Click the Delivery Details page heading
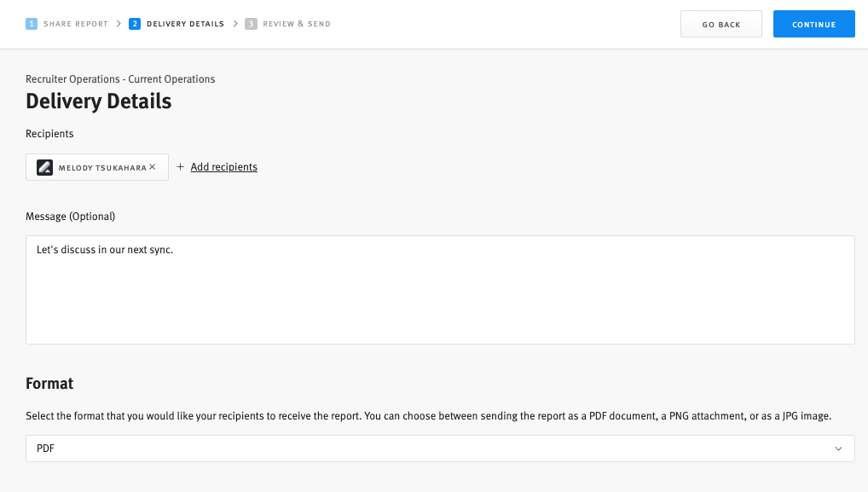Image resolution: width=868 pixels, height=492 pixels. [x=99, y=101]
